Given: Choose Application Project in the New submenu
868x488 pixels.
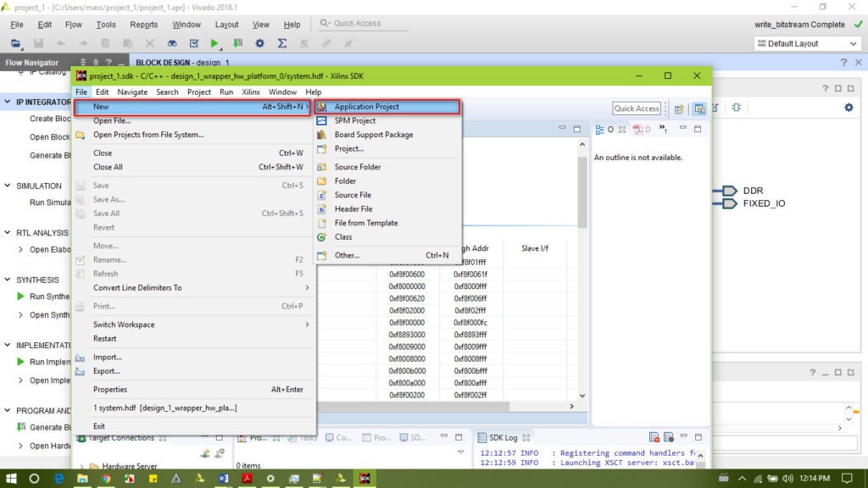Looking at the screenshot, I should pyautogui.click(x=366, y=107).
